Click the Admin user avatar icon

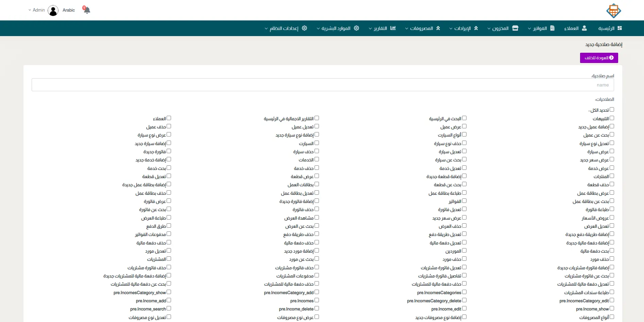pyautogui.click(x=53, y=11)
